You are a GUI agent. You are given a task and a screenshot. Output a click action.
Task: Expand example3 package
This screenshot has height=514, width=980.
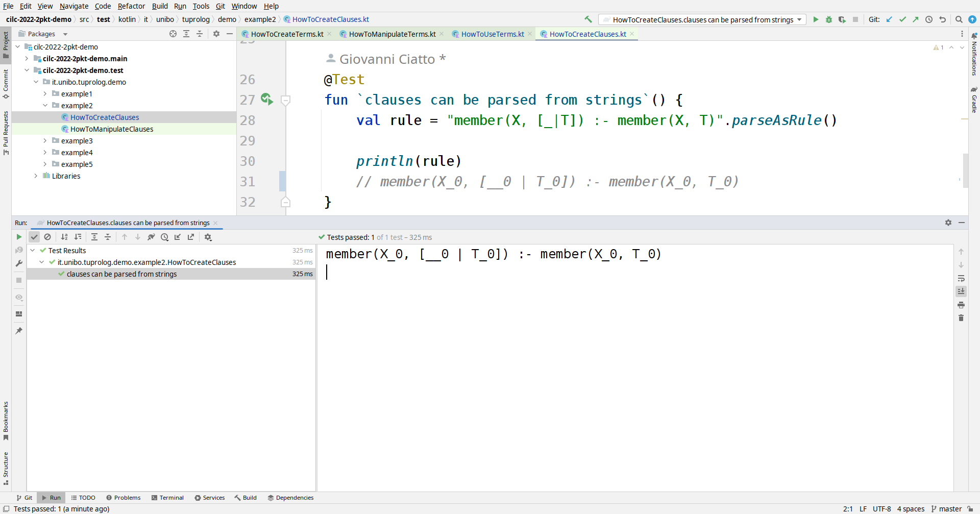pyautogui.click(x=45, y=141)
